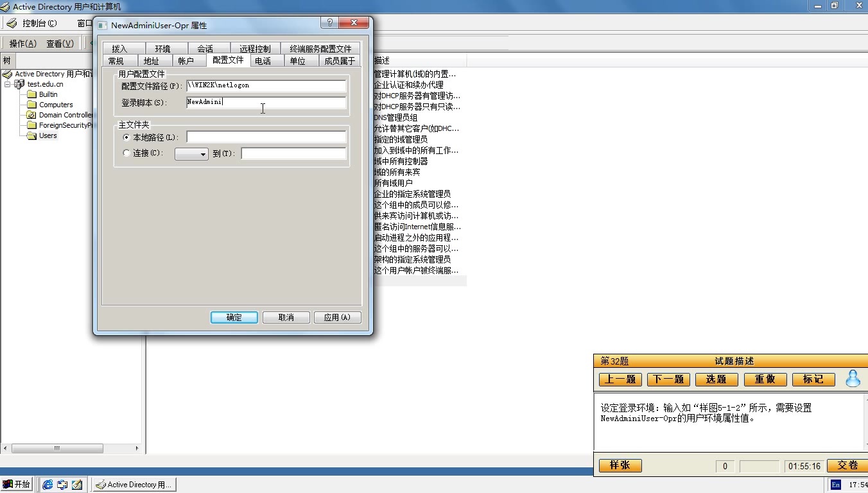Select the Domain Controllers container in tree
Image resolution: width=868 pixels, height=493 pixels.
(x=66, y=115)
